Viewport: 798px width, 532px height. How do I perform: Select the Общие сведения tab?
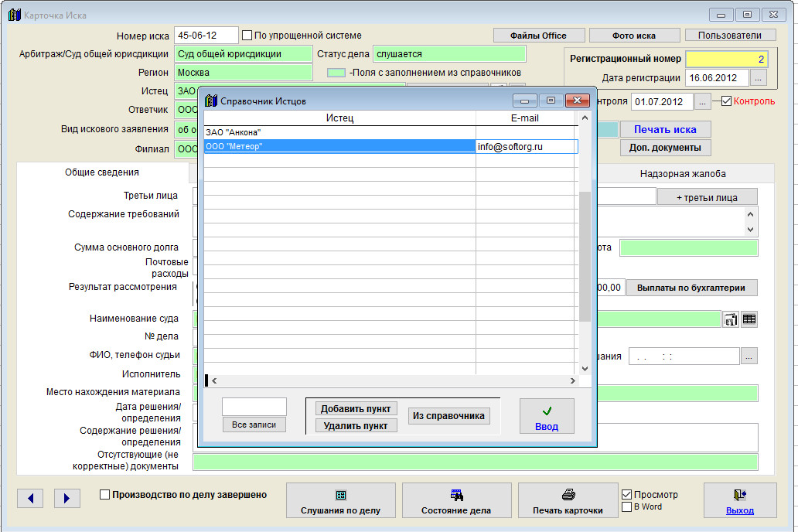[102, 173]
